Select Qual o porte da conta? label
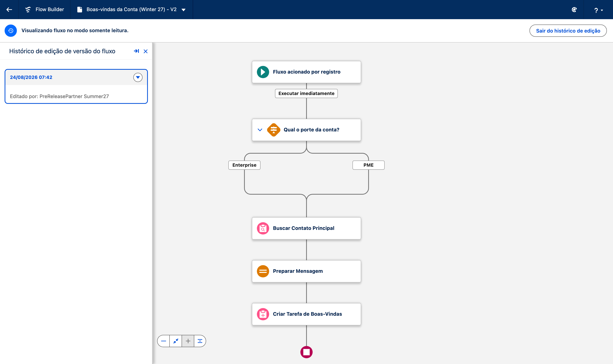The image size is (613, 364). coord(311,130)
